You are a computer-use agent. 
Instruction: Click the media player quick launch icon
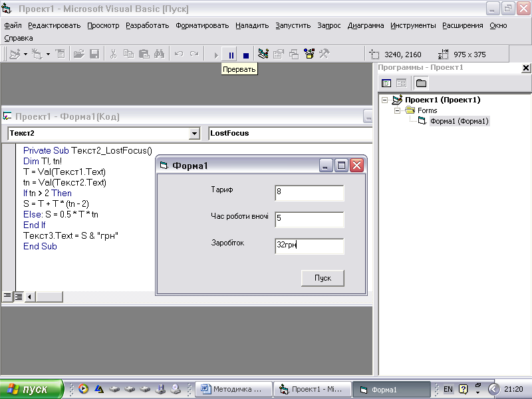[83, 389]
